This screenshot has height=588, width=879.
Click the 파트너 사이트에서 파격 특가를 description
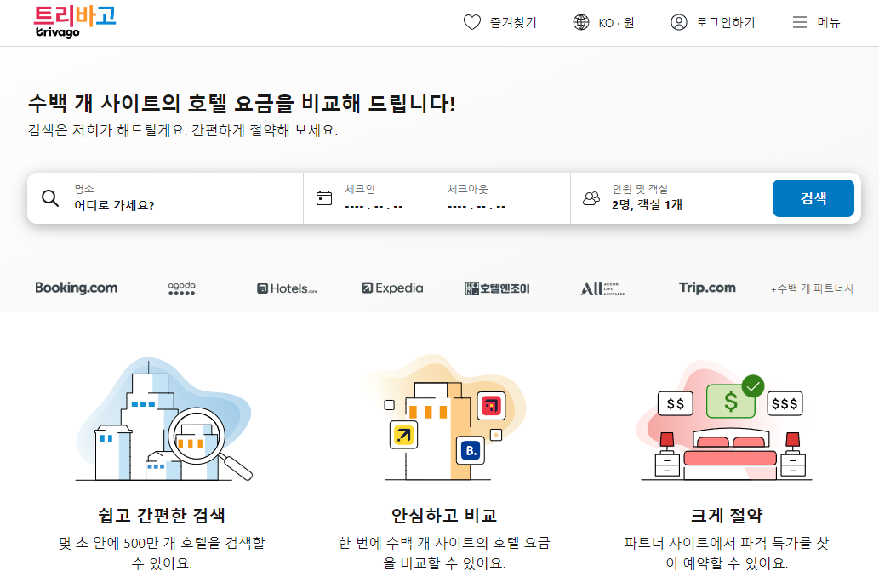(727, 553)
